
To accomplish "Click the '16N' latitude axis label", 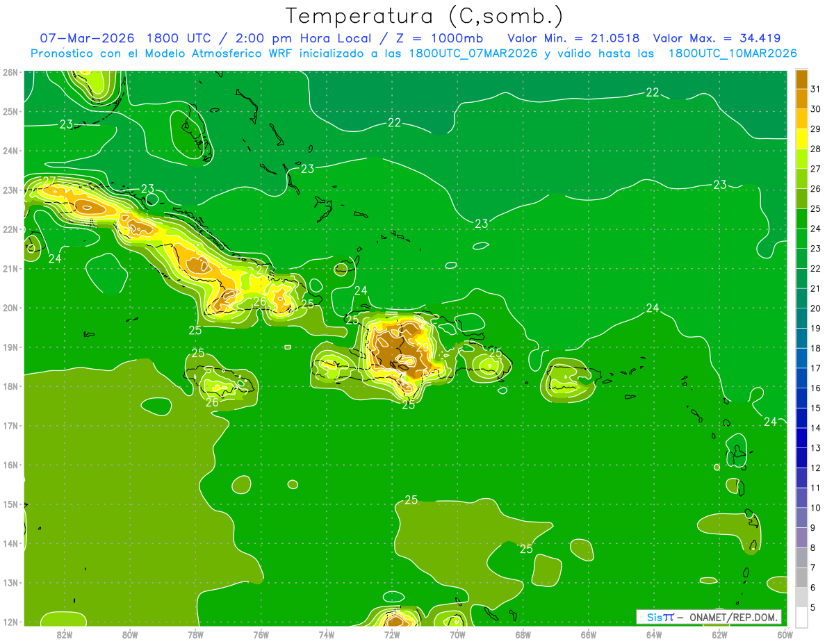I will click(11, 465).
